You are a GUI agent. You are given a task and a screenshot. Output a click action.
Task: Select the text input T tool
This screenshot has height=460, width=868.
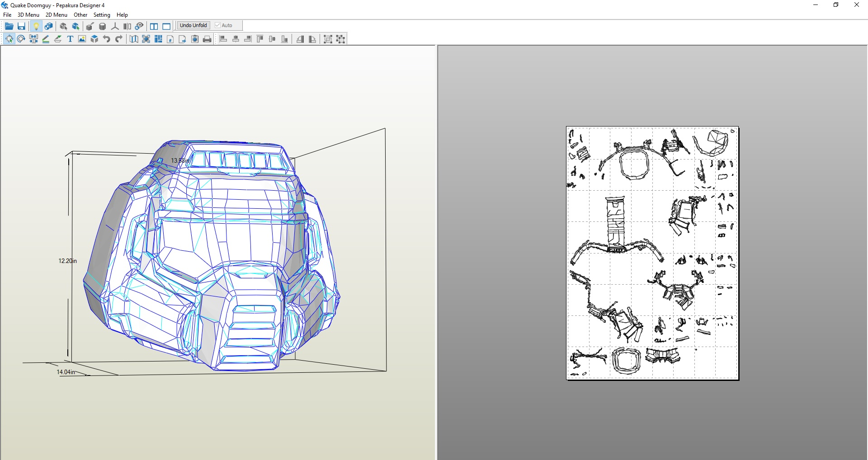click(70, 39)
